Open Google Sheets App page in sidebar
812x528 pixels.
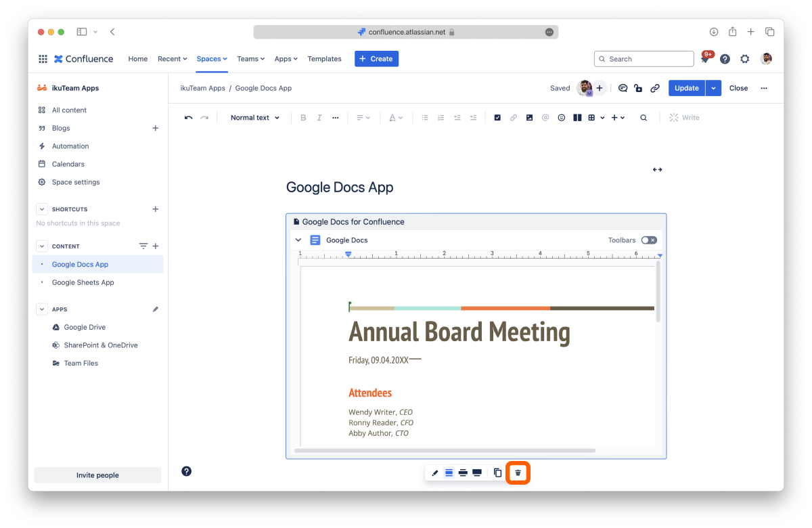click(83, 282)
